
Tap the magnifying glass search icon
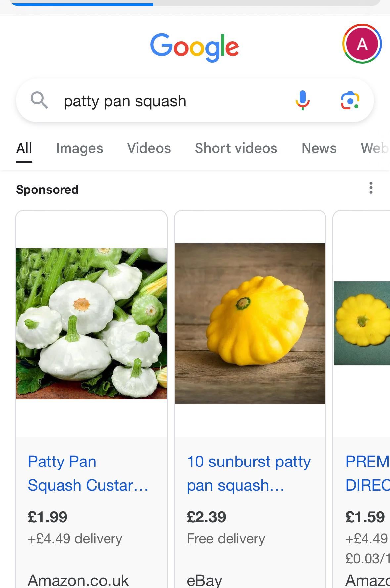(x=39, y=100)
